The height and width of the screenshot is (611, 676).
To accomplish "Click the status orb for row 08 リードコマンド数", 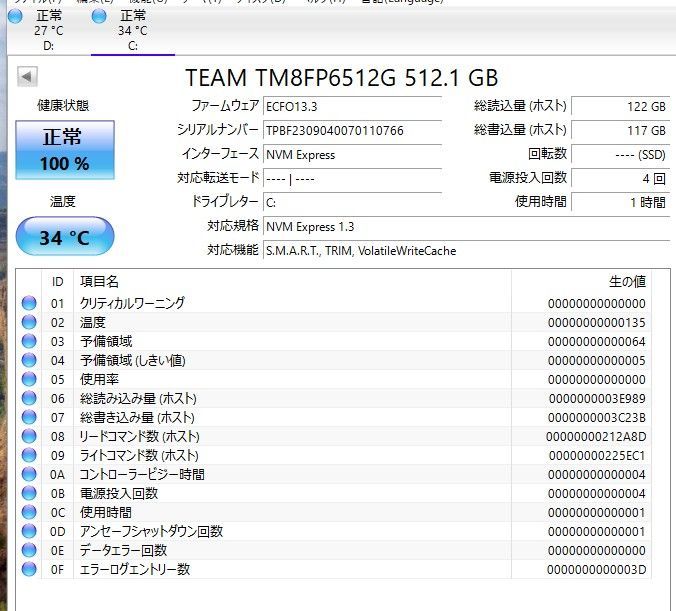I will tap(29, 436).
